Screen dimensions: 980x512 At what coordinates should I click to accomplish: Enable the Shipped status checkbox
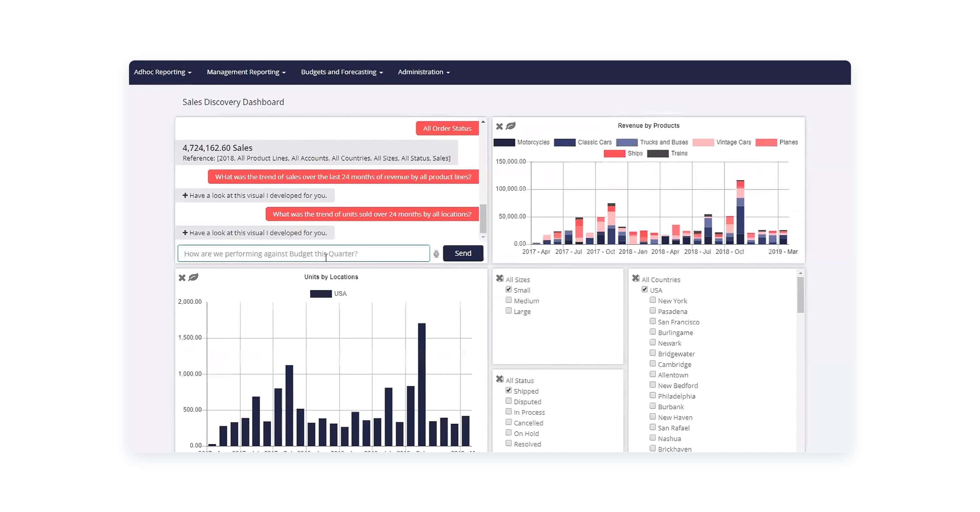508,390
